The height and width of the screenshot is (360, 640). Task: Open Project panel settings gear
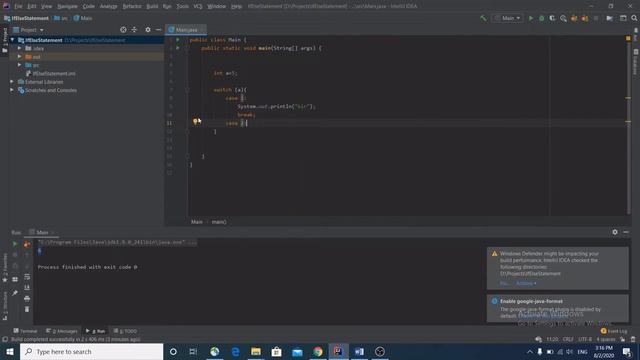click(148, 30)
